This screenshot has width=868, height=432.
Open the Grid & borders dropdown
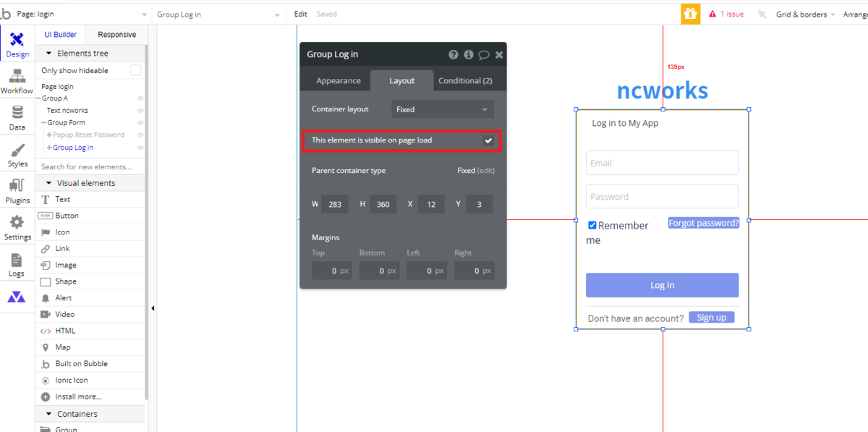point(805,14)
